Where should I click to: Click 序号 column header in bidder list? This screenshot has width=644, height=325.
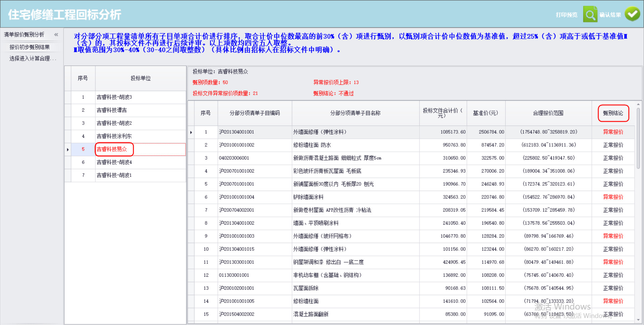click(x=83, y=78)
